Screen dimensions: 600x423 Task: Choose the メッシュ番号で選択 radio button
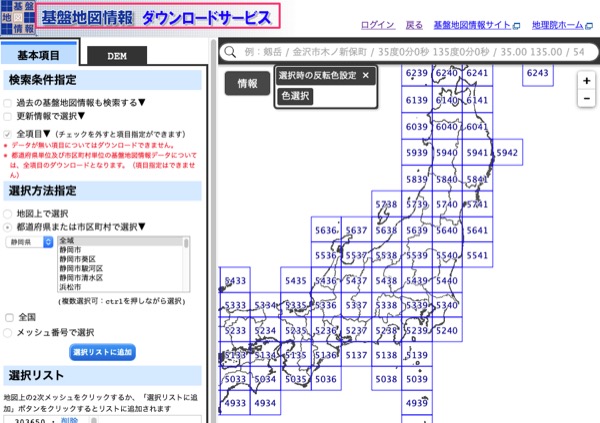coord(8,332)
